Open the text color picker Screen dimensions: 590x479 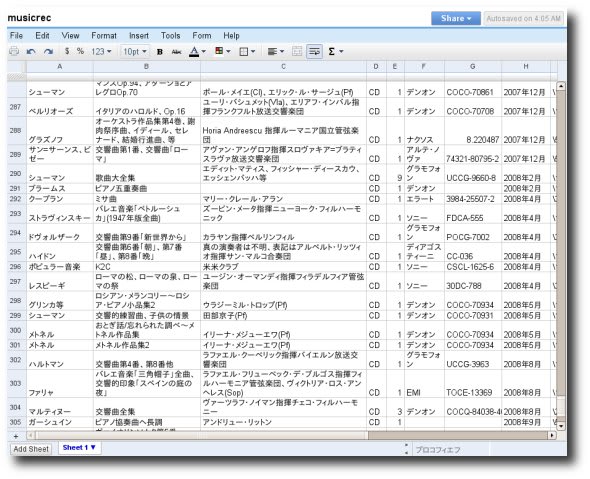197,52
